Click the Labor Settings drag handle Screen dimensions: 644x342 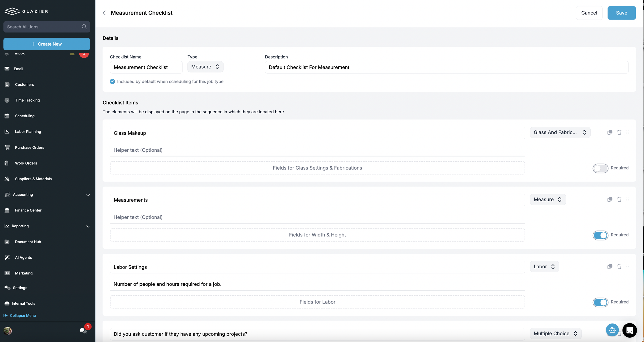(627, 266)
